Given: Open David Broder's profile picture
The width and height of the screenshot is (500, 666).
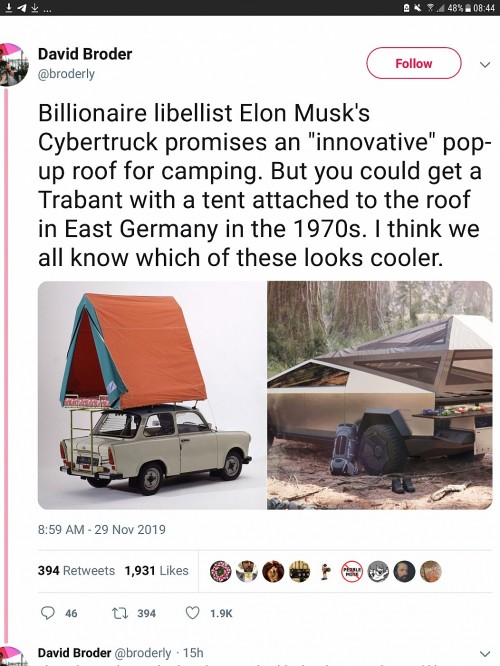Looking at the screenshot, I should 14,64.
